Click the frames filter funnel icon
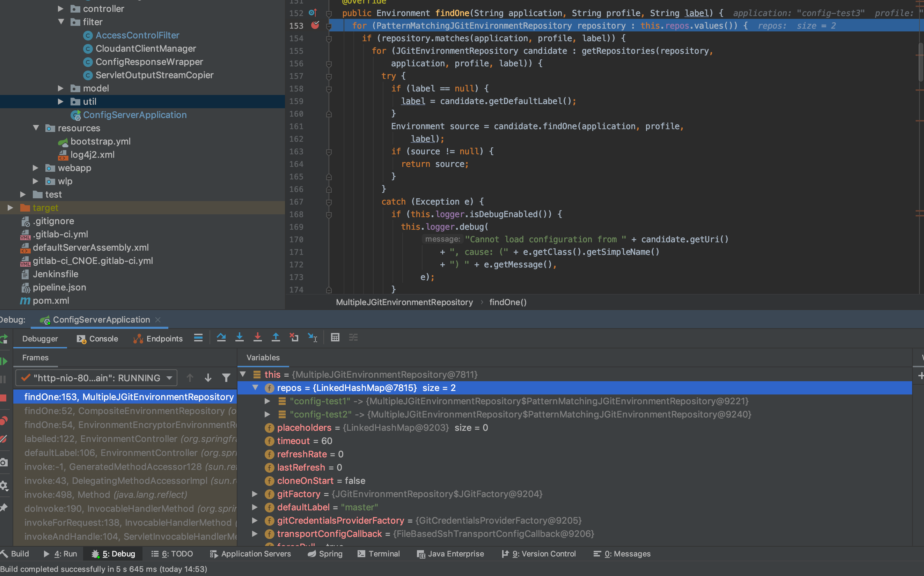The image size is (924, 576). (226, 378)
